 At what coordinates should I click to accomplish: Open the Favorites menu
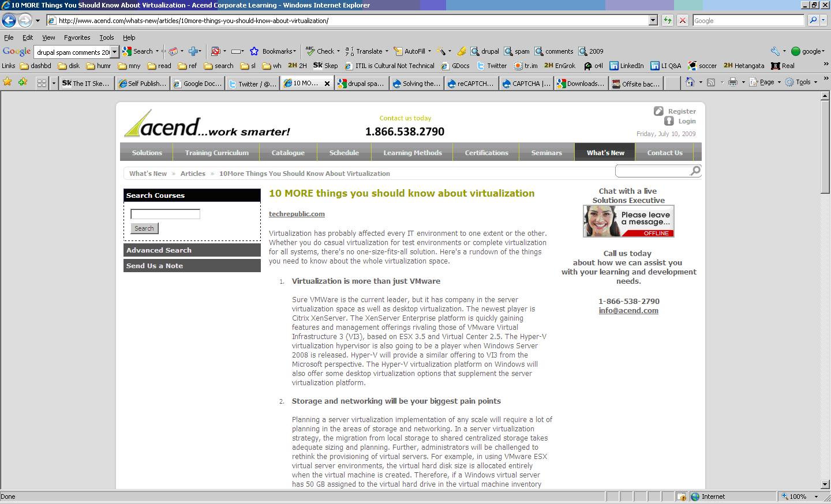point(77,37)
